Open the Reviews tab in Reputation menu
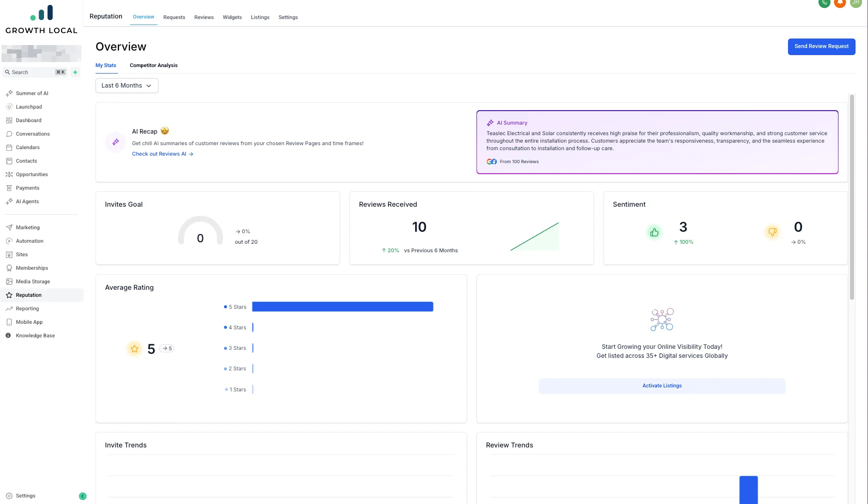 pyautogui.click(x=203, y=17)
